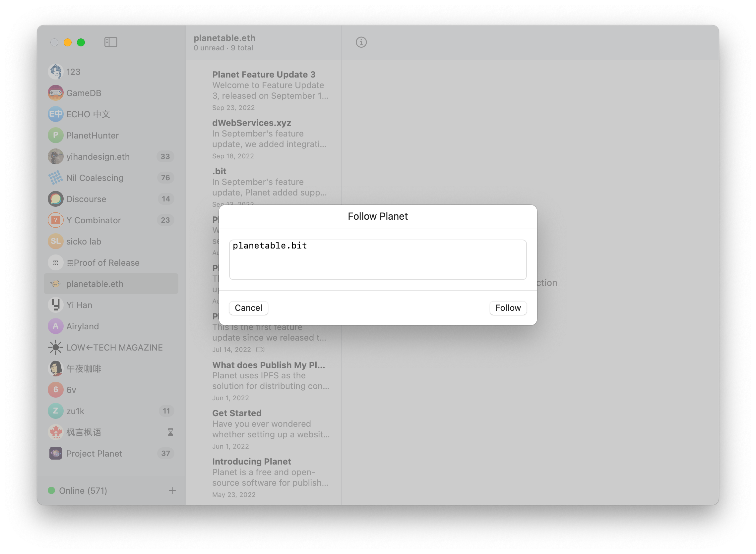The width and height of the screenshot is (756, 554).
Task: Open the planet info icon
Action: click(x=361, y=42)
